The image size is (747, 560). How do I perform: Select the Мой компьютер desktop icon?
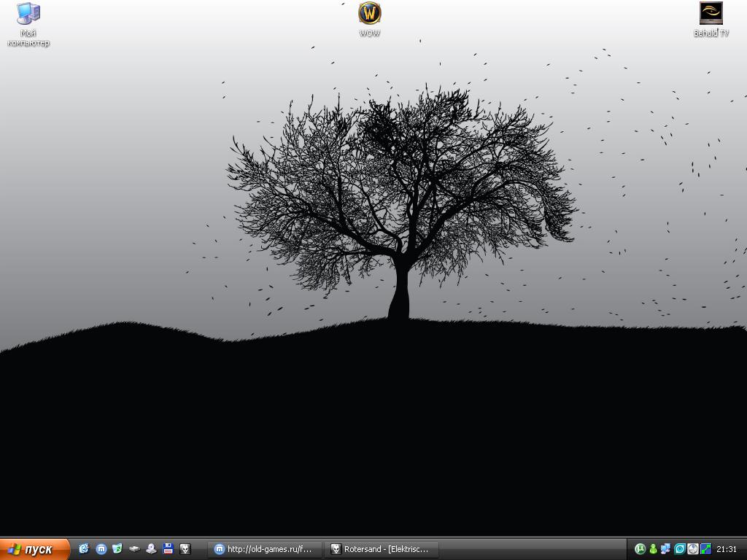[x=28, y=25]
